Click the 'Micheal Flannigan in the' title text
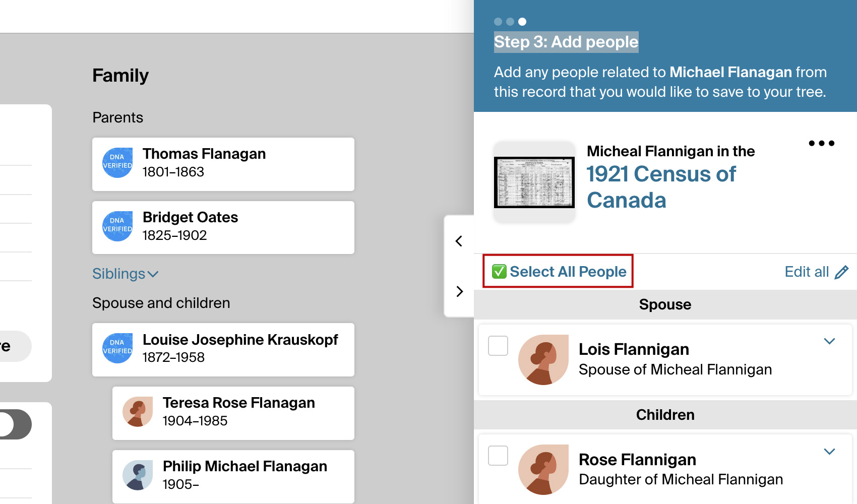Viewport: 857px width, 504px height. coord(671,151)
